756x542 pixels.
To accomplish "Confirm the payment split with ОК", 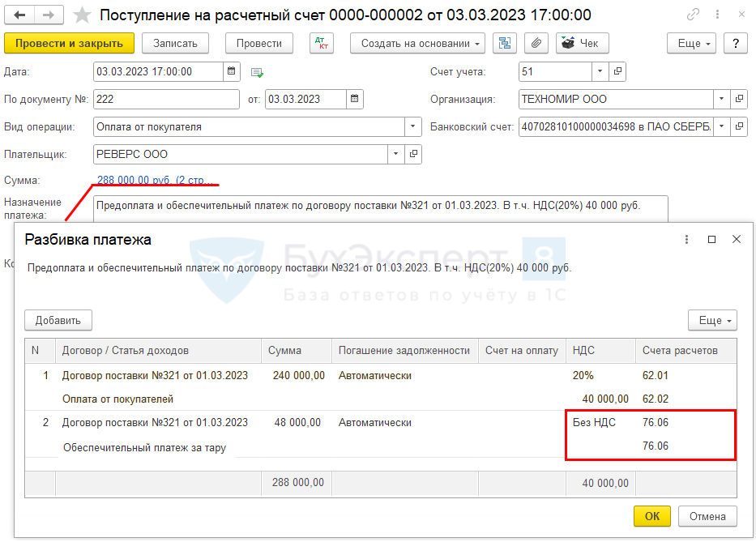I will pos(651,516).
